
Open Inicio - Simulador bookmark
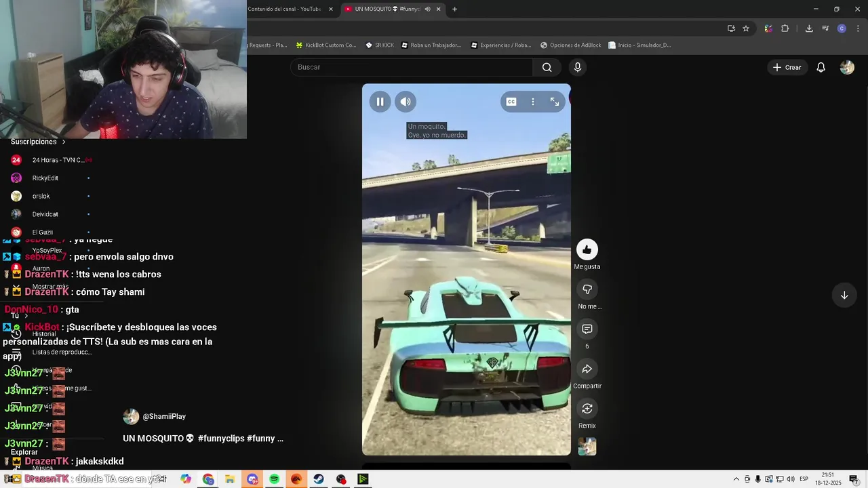pyautogui.click(x=639, y=45)
